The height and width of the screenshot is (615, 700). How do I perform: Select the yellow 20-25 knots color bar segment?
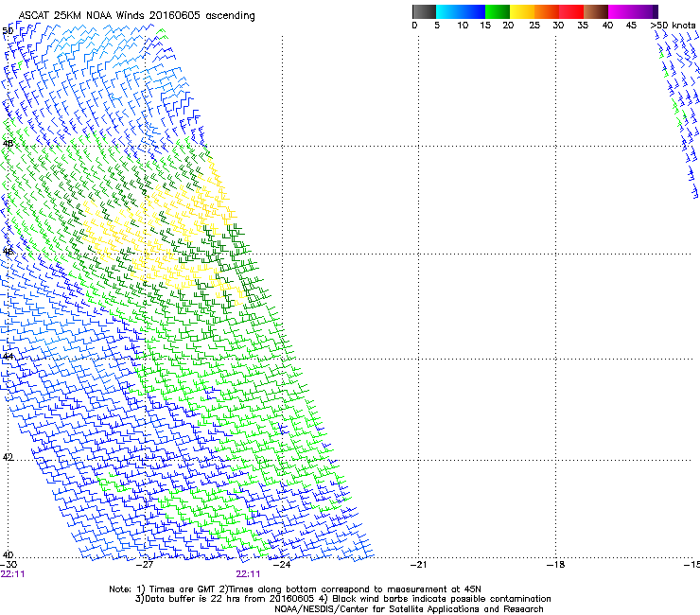coord(522,11)
